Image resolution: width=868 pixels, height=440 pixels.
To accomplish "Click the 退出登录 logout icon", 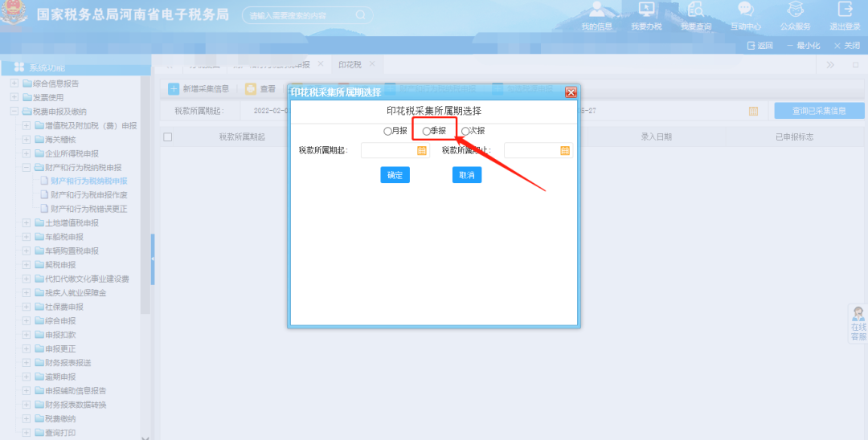I will pyautogui.click(x=845, y=10).
